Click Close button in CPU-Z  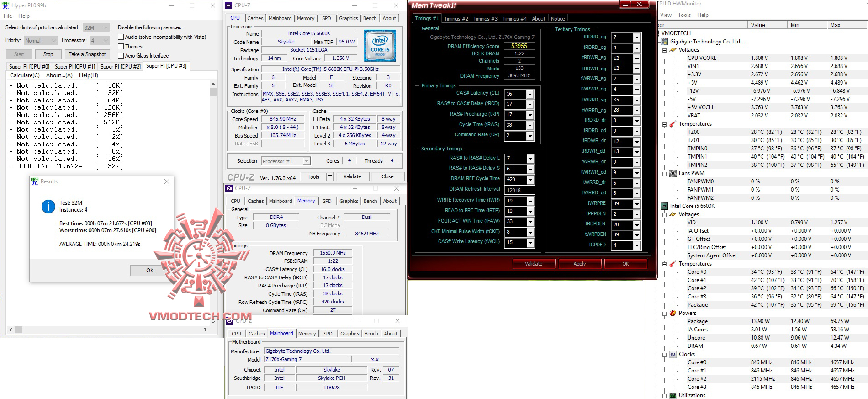(x=387, y=176)
